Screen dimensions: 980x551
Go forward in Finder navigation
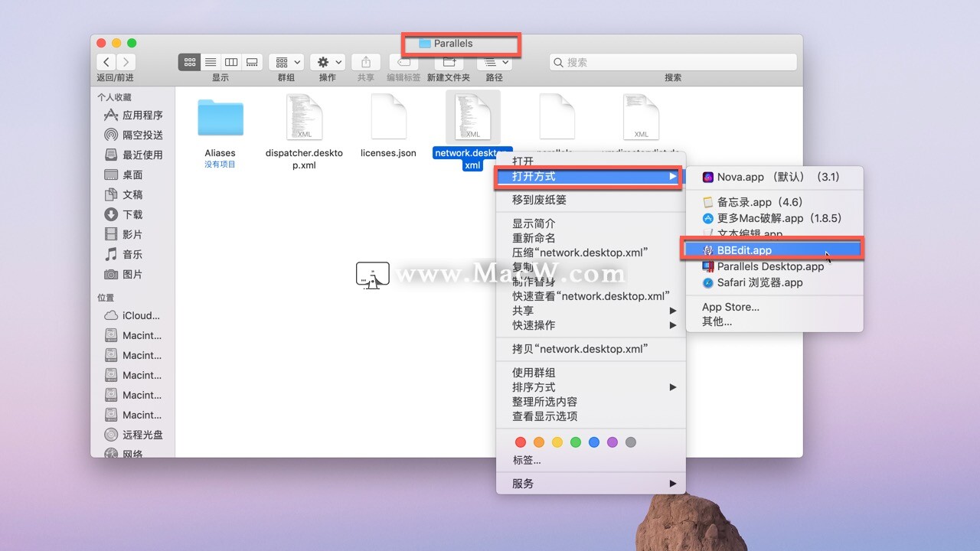(126, 62)
